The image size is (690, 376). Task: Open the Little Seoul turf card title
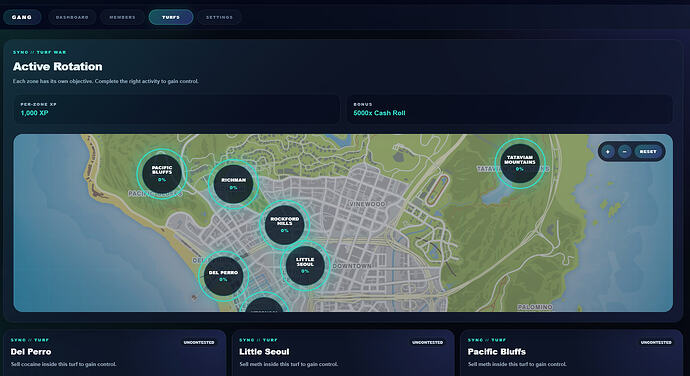click(264, 352)
